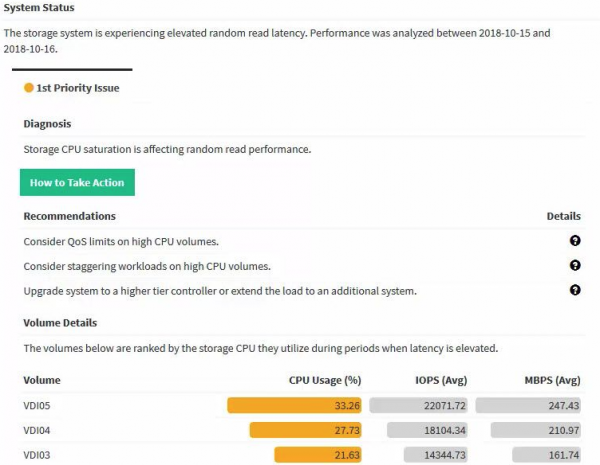This screenshot has height=465, width=600.
Task: Click help icon for QoS limits recommendation
Action: coord(575,241)
